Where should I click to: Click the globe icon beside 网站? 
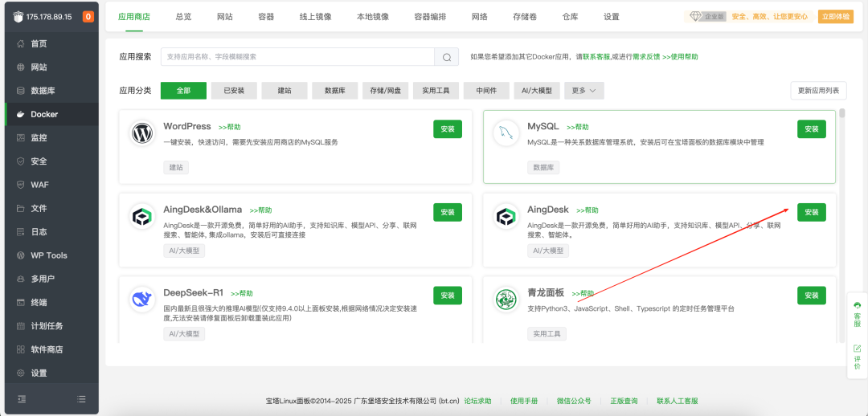(x=20, y=67)
